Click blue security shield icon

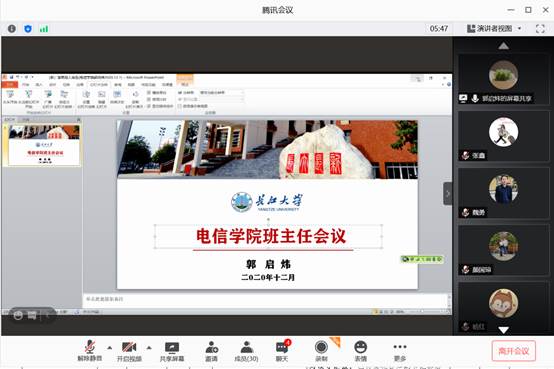(28, 29)
